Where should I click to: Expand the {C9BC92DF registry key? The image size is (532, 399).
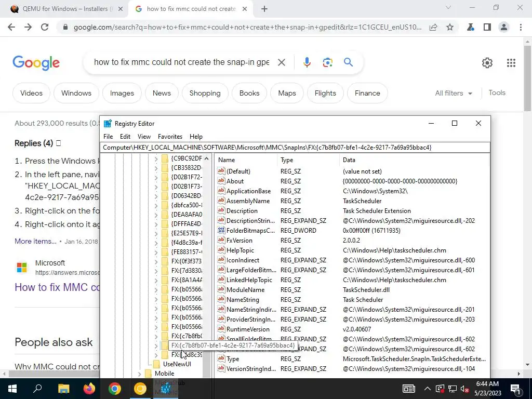(x=156, y=158)
